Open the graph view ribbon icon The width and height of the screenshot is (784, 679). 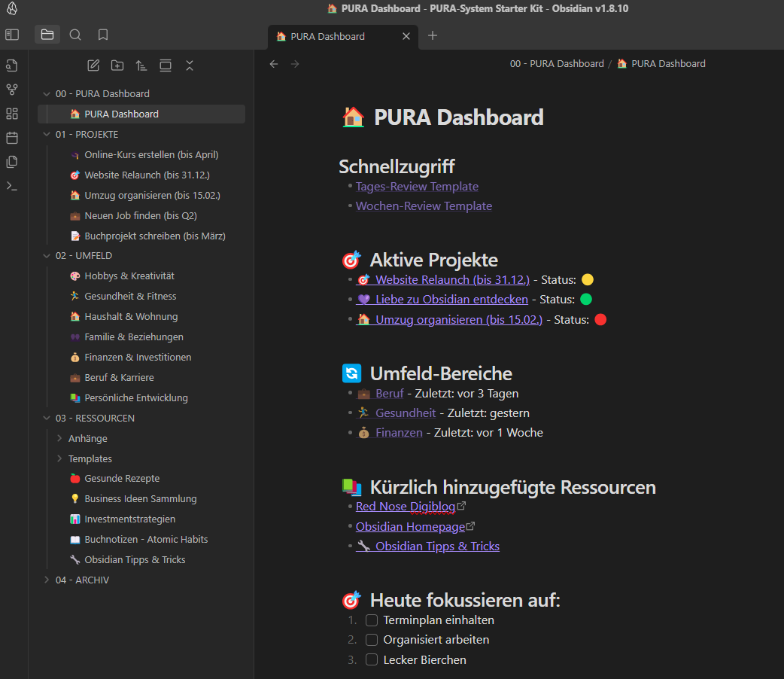(12, 90)
